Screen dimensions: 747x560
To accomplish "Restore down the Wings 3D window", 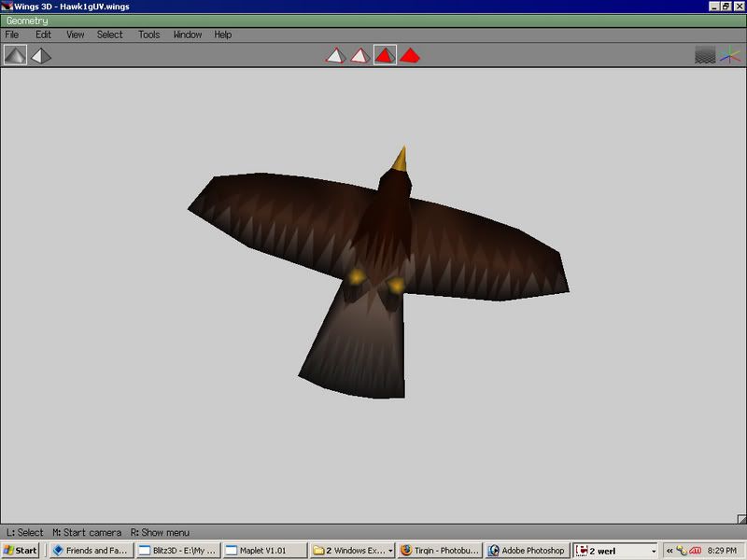I will coord(726,7).
